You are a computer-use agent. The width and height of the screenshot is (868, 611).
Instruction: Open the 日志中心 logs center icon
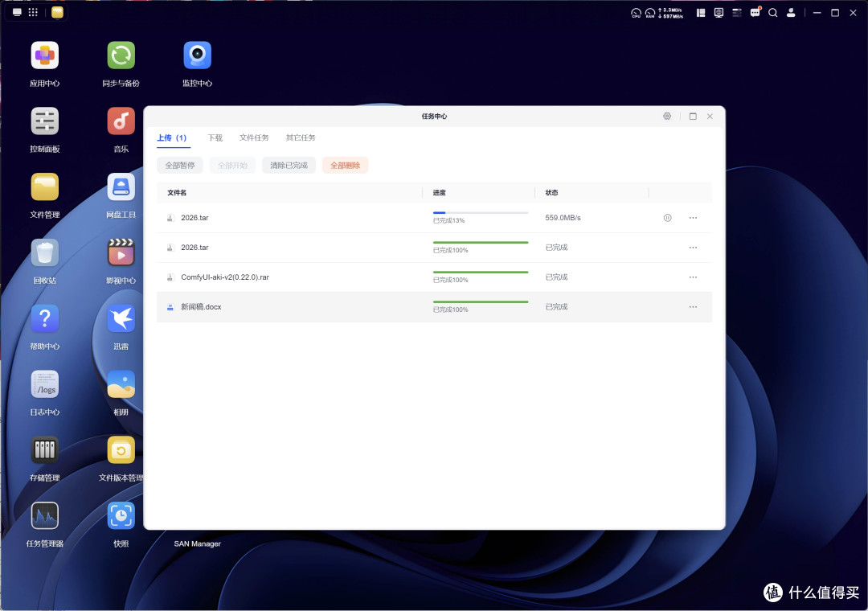click(45, 384)
